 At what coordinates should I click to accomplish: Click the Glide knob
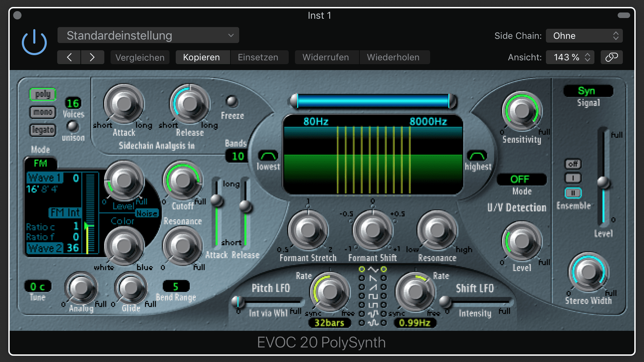[x=131, y=288]
